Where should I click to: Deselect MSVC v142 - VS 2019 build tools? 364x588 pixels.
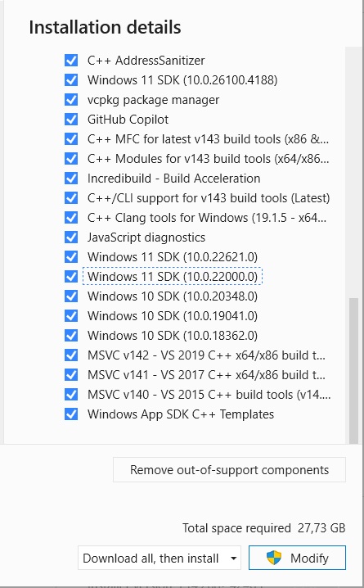[71, 355]
